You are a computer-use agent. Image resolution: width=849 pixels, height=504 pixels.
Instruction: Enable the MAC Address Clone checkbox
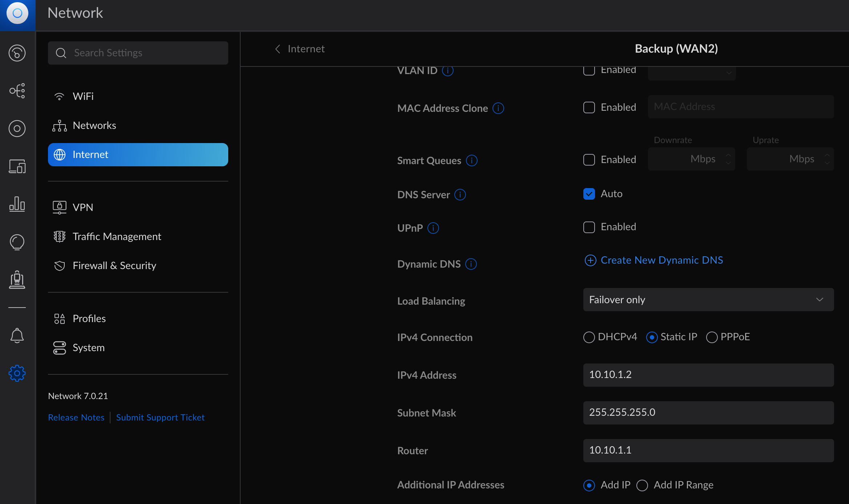pyautogui.click(x=589, y=107)
